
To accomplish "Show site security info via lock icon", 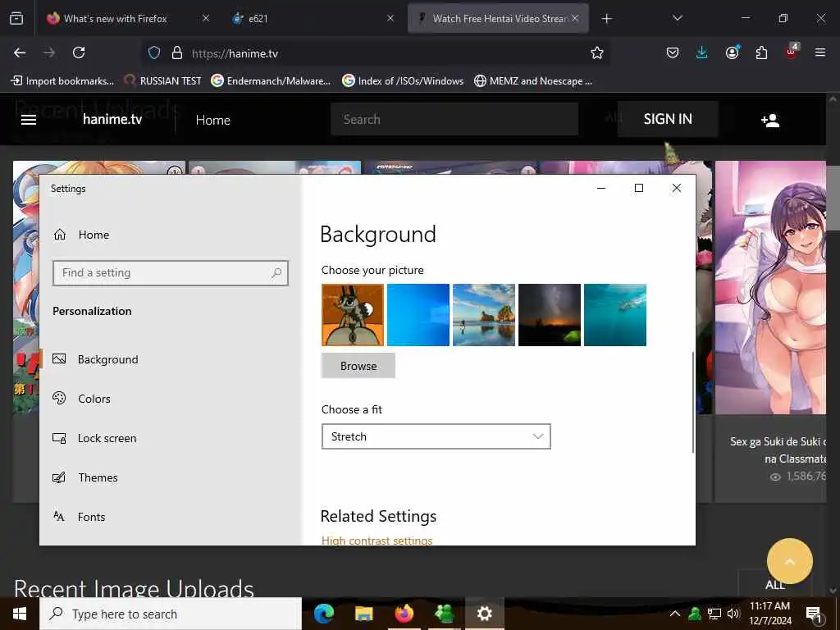I will [177, 52].
